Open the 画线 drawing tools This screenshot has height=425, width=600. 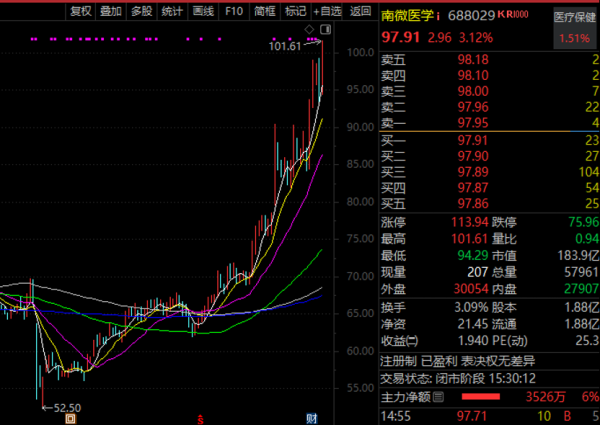tap(203, 11)
